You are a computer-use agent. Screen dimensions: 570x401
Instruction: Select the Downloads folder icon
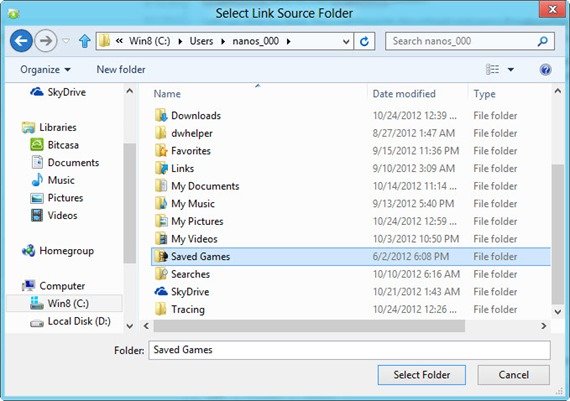tap(161, 115)
